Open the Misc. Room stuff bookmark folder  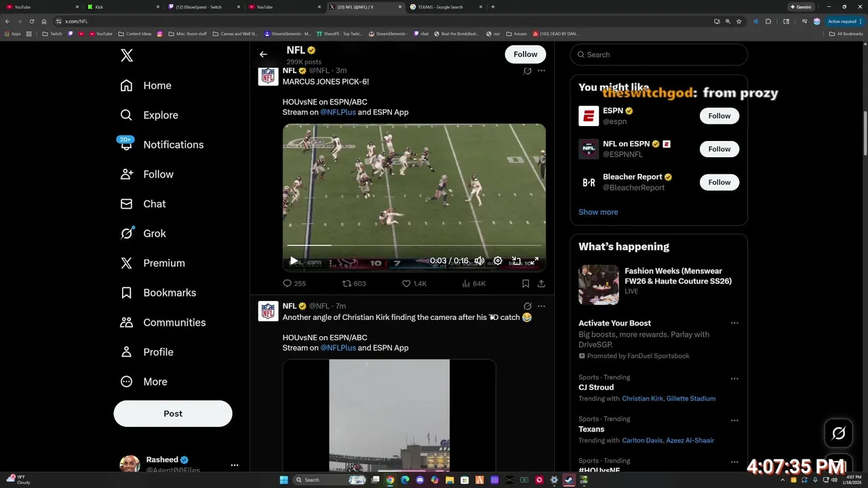pyautogui.click(x=188, y=33)
